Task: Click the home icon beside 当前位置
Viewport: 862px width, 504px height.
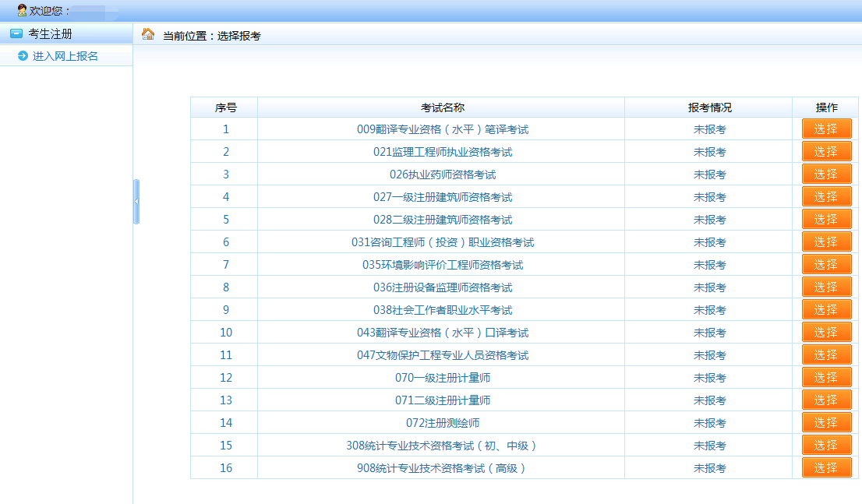Action: point(148,34)
